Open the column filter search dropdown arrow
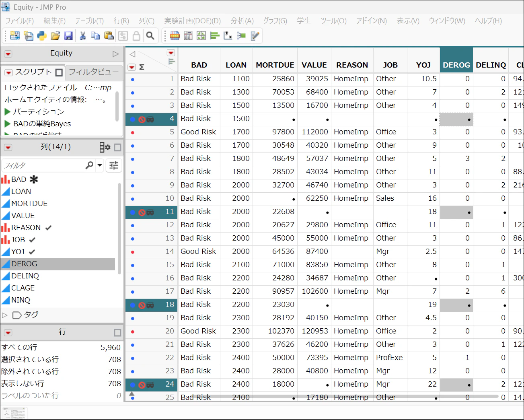The width and height of the screenshot is (524, 420). pyautogui.click(x=99, y=165)
